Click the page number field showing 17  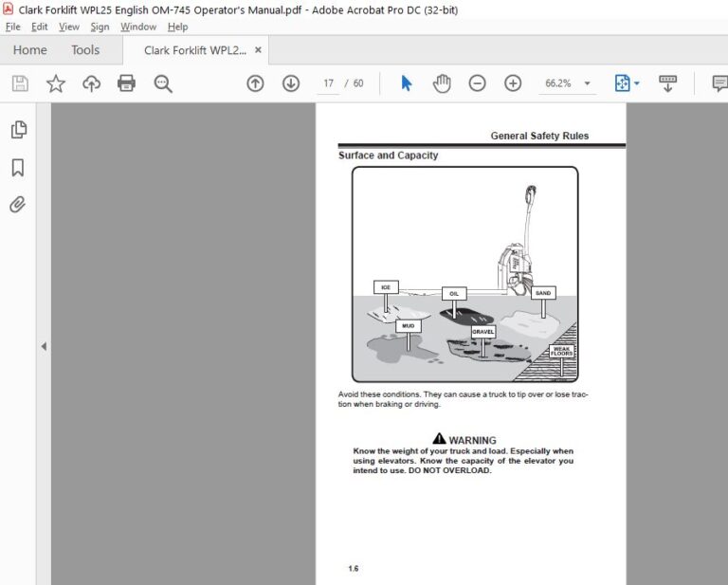329,83
